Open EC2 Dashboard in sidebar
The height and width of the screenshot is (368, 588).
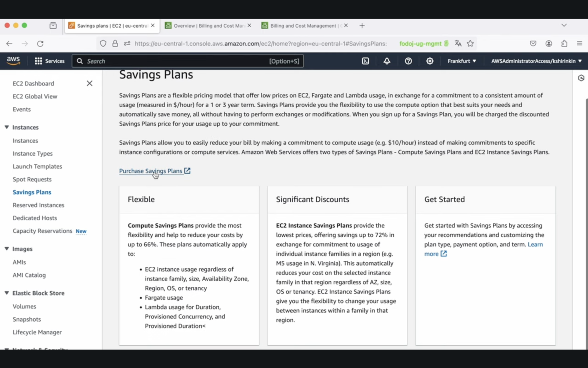(33, 83)
